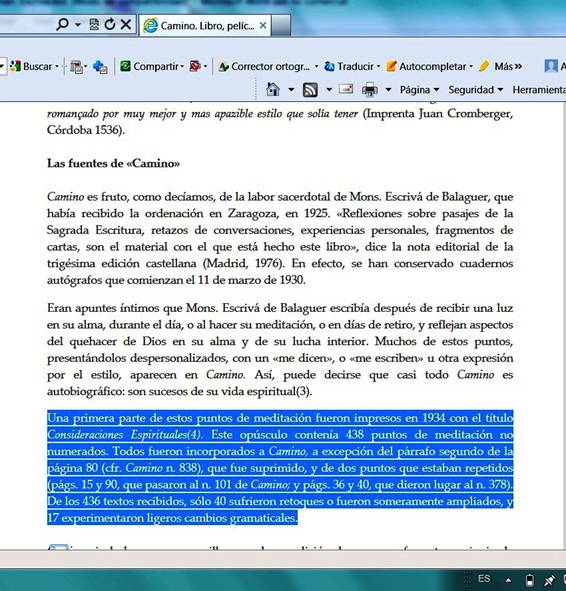Screen dimensions: 566x591
Task: Click the yellow highlighter pencil icon
Action: pos(484,66)
